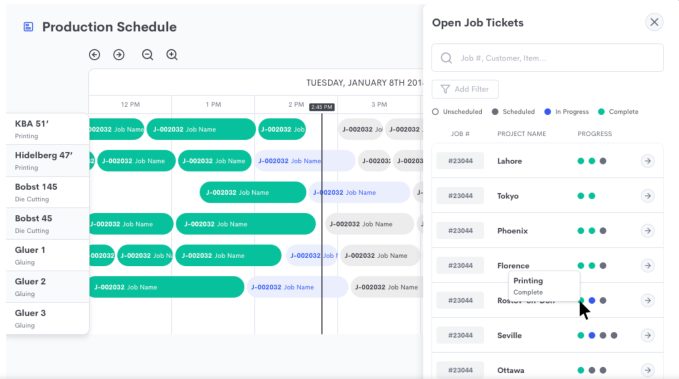Zoom out the schedule timeline

[x=147, y=55]
